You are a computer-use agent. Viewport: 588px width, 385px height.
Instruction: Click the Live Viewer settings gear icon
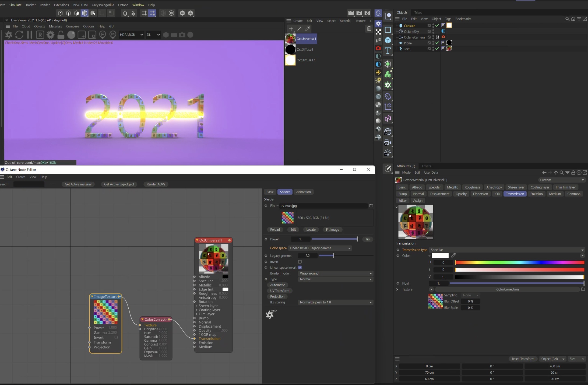pyautogui.click(x=50, y=35)
